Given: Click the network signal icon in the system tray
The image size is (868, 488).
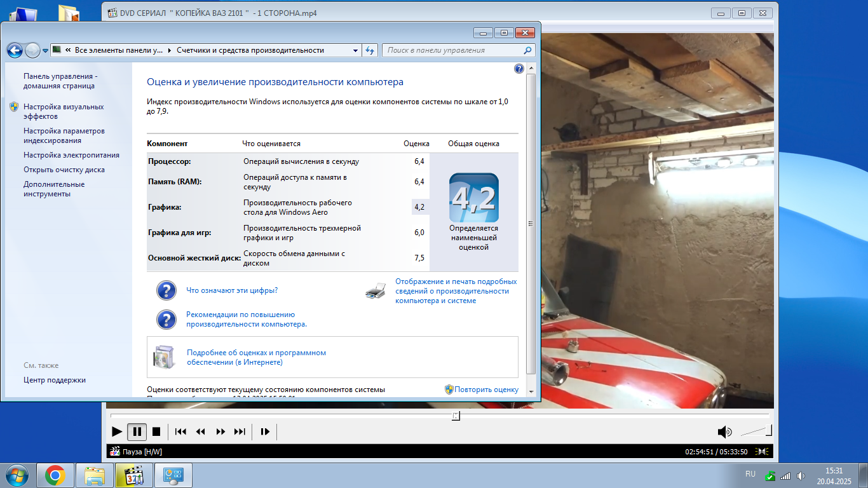Looking at the screenshot, I should coord(785,475).
